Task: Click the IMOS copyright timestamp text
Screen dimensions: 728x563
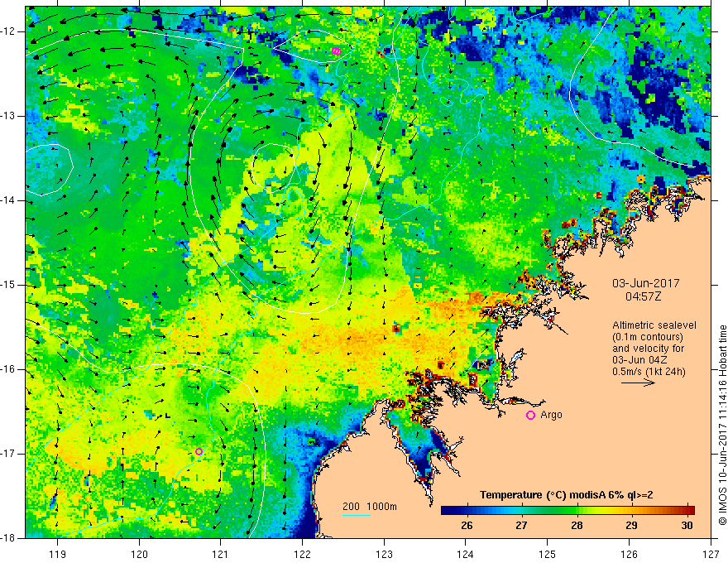Action: 722,426
